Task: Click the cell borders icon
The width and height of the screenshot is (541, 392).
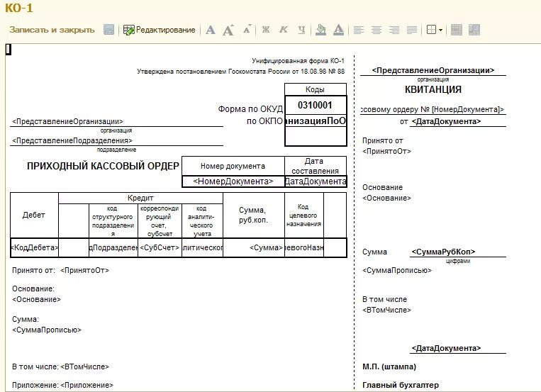Action: (431, 30)
